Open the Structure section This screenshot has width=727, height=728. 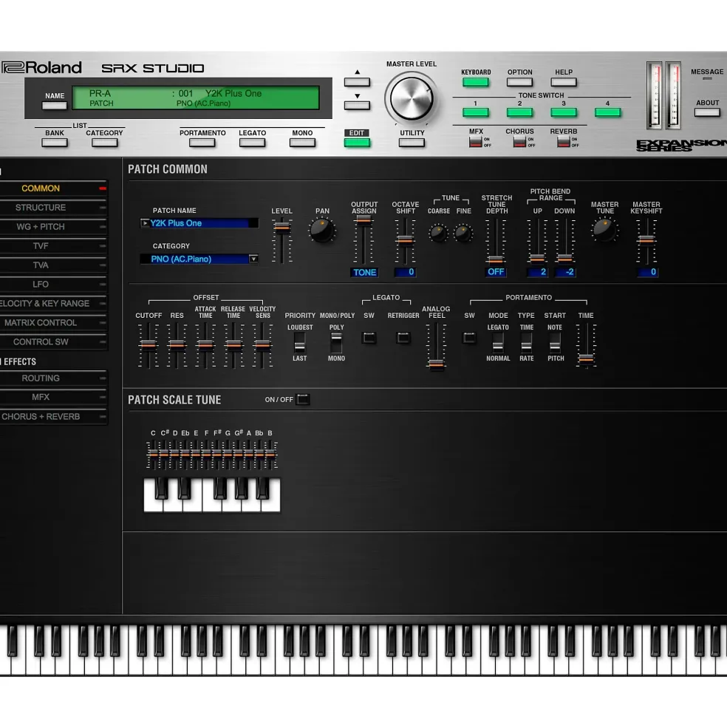tap(53, 208)
